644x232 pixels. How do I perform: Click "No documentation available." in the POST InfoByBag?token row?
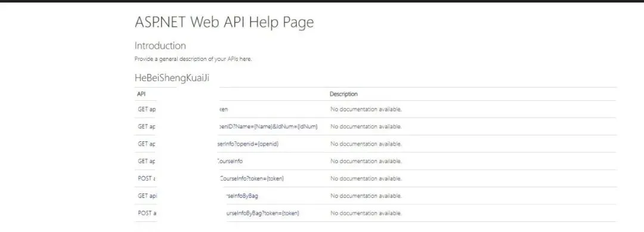pos(366,214)
